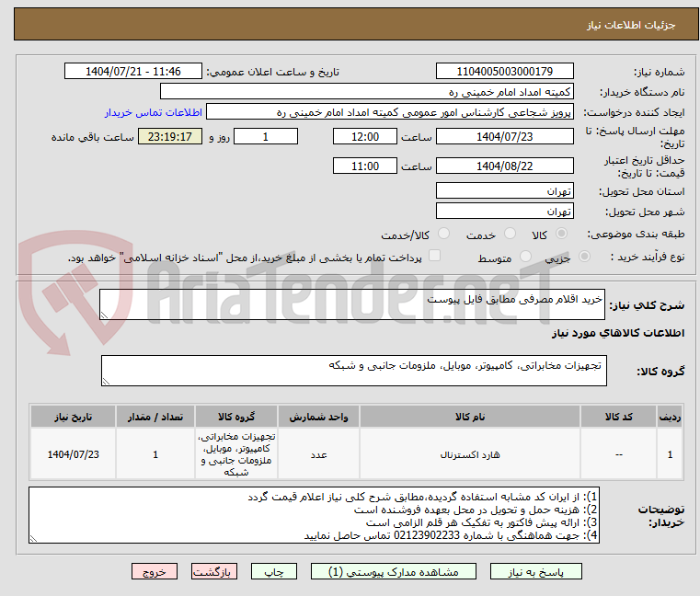Click the validity hour 11:00 field
This screenshot has width=700, height=596.
click(x=365, y=166)
